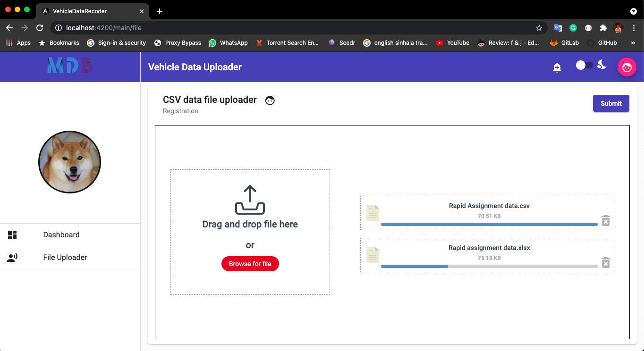The height and width of the screenshot is (351, 644).
Task: Go back with browser back arrow
Action: click(9, 28)
